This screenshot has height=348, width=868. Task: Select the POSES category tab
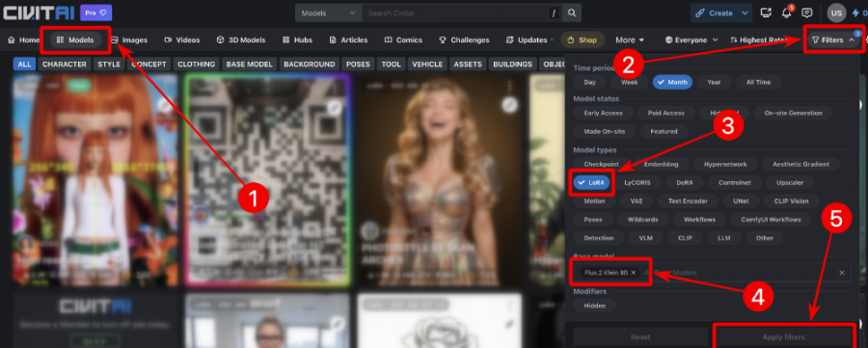(358, 65)
